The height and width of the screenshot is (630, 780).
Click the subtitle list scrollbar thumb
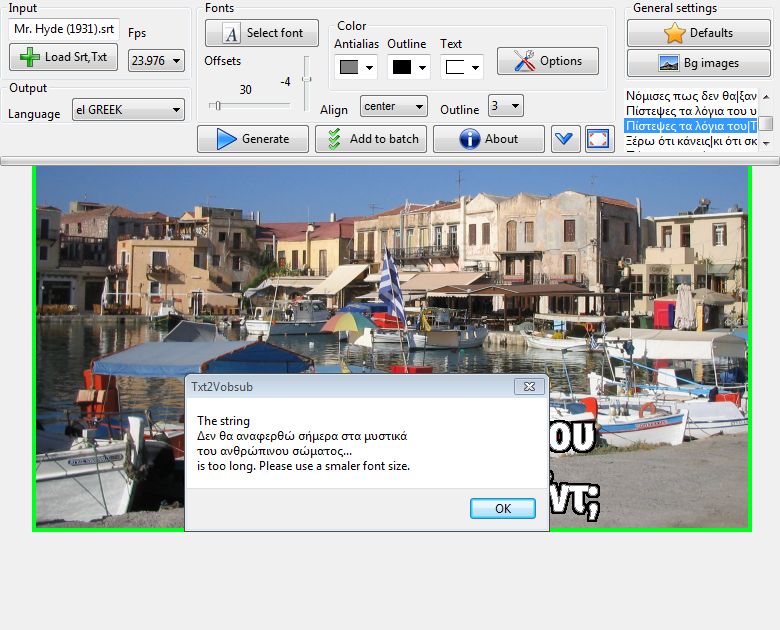(768, 122)
